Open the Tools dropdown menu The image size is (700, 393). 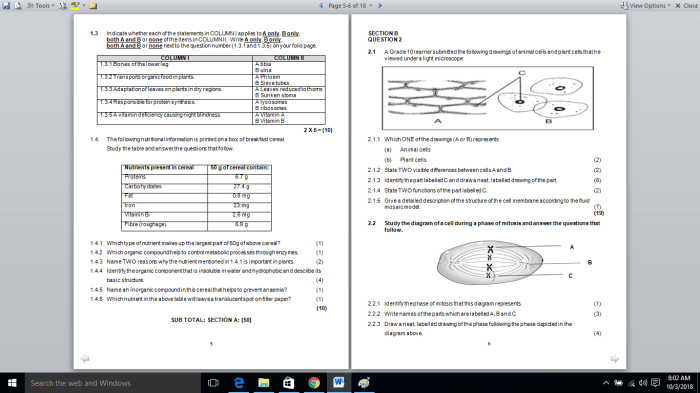(x=41, y=6)
